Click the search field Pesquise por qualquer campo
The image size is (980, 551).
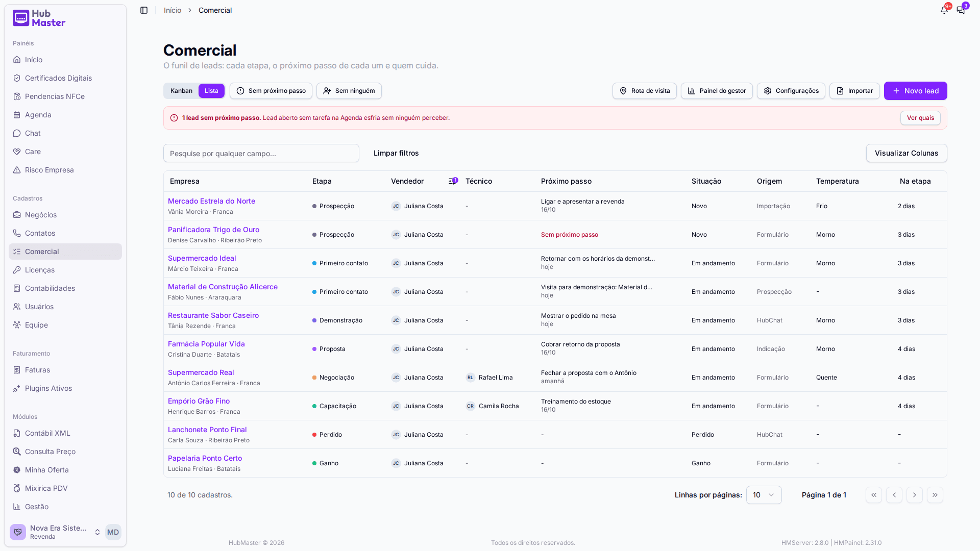261,153
